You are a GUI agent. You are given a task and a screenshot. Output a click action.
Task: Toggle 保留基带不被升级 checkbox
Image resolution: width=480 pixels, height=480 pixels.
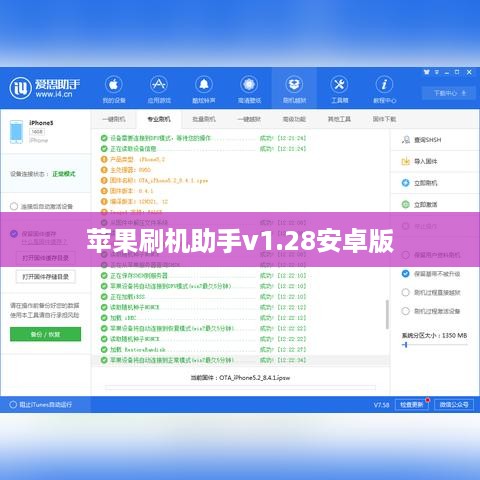click(x=405, y=274)
